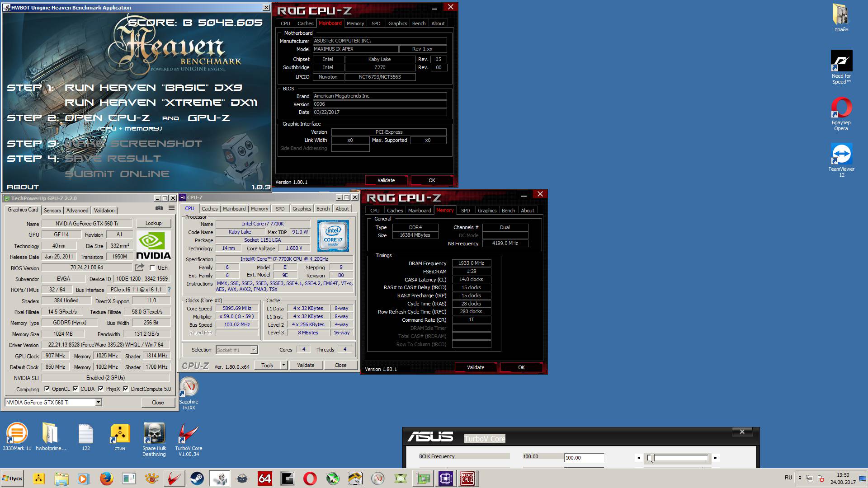Open the Sapphire TRIXX desktop shortcut
Screen dimensions: 868x488
click(x=189, y=393)
